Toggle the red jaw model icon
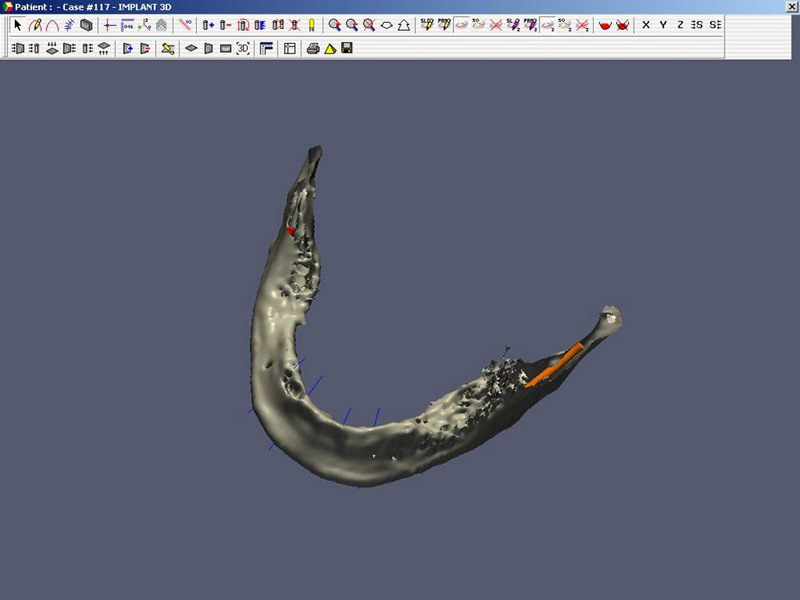 (x=605, y=24)
